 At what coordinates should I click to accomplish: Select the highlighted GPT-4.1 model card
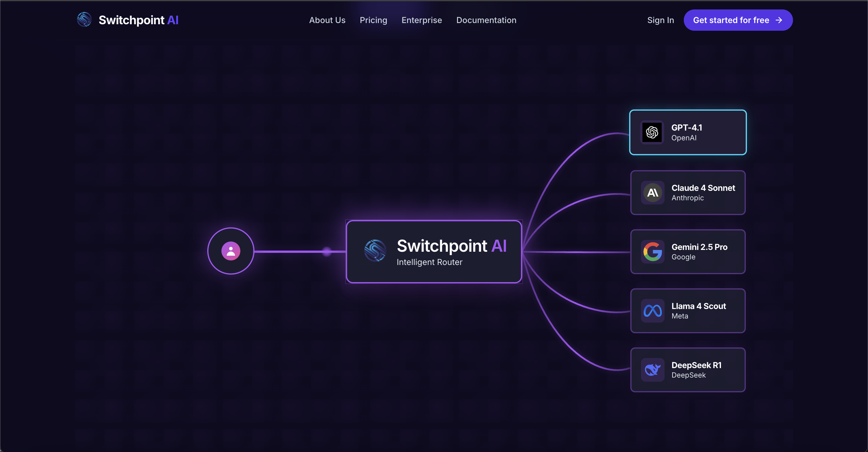(x=688, y=132)
